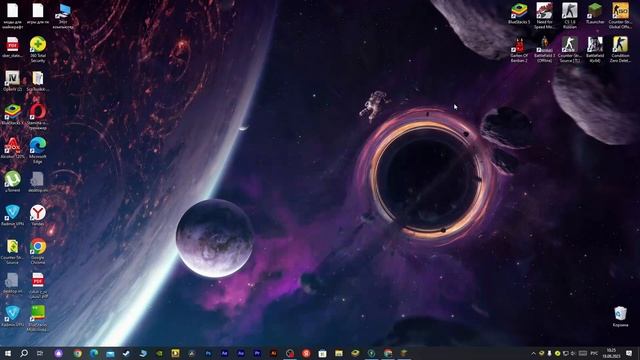
Task: Select the Battlefield 4 (x64) shortcut
Action: pyautogui.click(x=595, y=49)
